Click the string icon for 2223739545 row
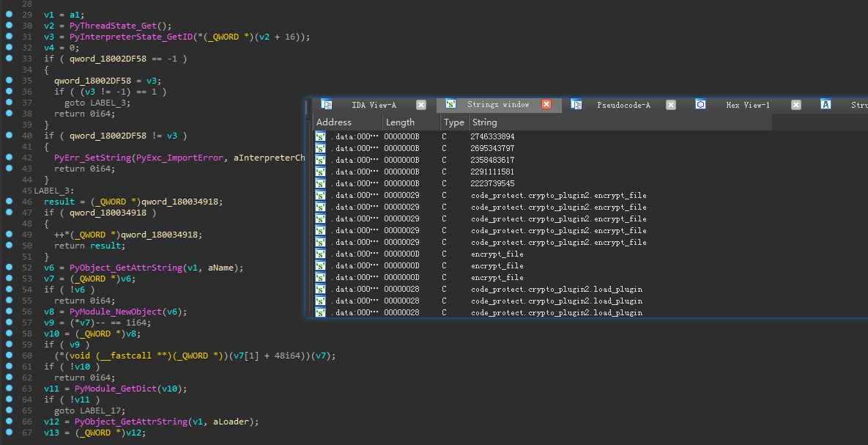The height and width of the screenshot is (445, 868). [321, 183]
